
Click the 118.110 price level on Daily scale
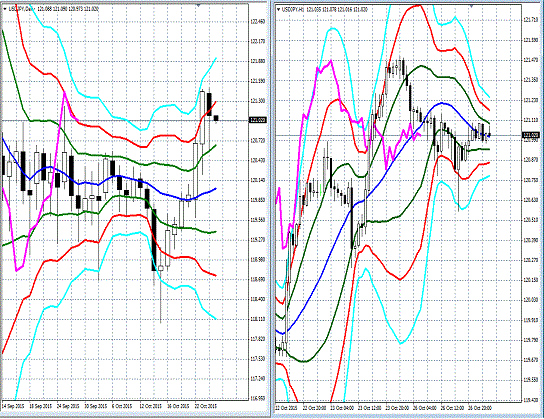pos(257,319)
